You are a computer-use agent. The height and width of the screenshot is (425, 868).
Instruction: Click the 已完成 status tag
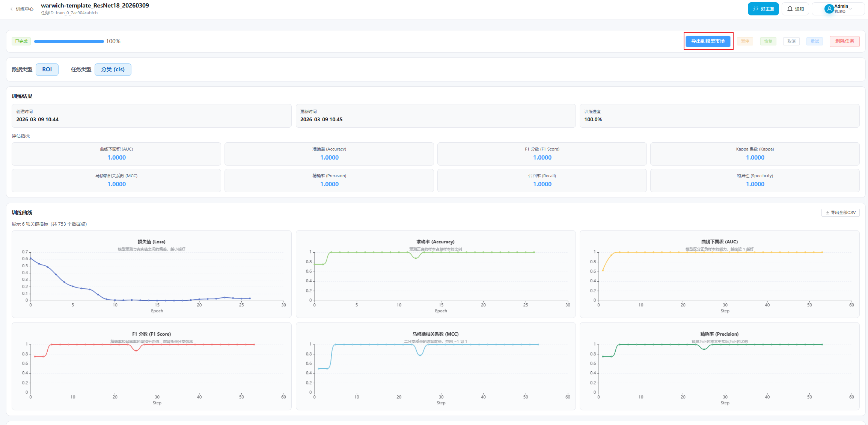[x=21, y=41]
